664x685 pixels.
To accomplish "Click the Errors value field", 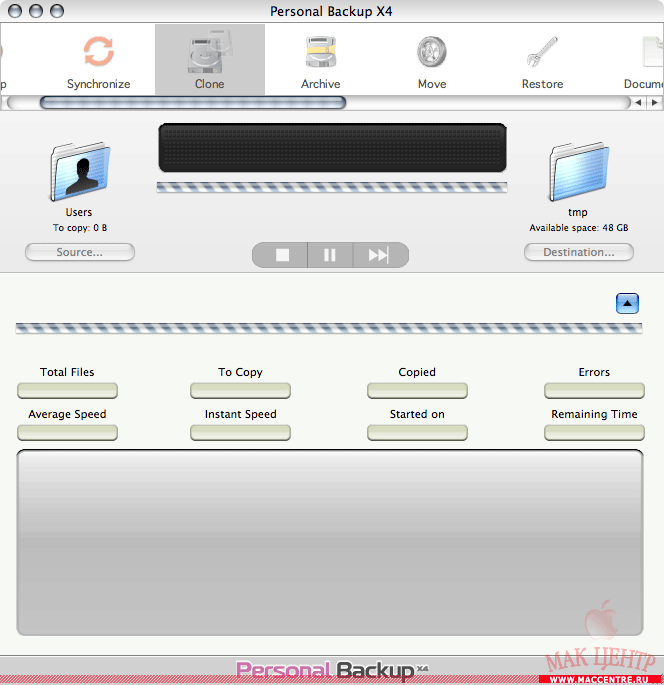I will (x=594, y=391).
